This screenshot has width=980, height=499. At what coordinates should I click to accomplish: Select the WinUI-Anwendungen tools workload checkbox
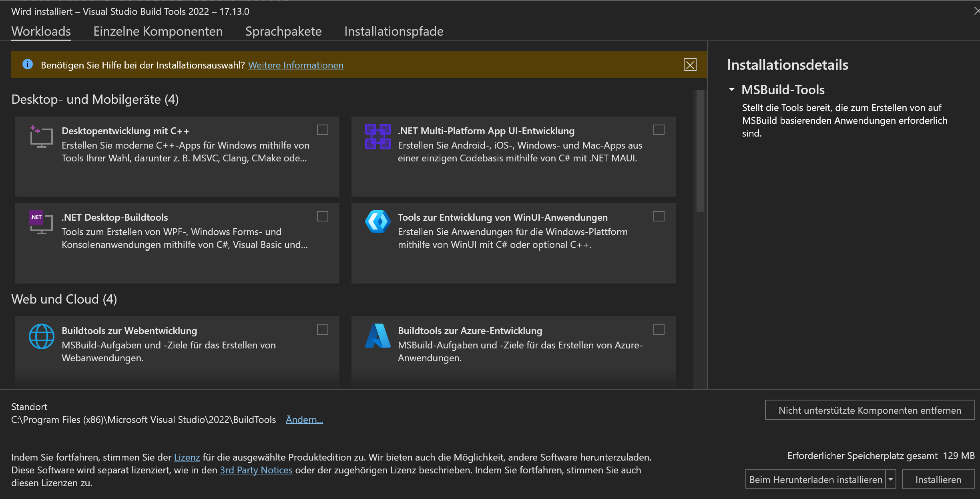(659, 216)
